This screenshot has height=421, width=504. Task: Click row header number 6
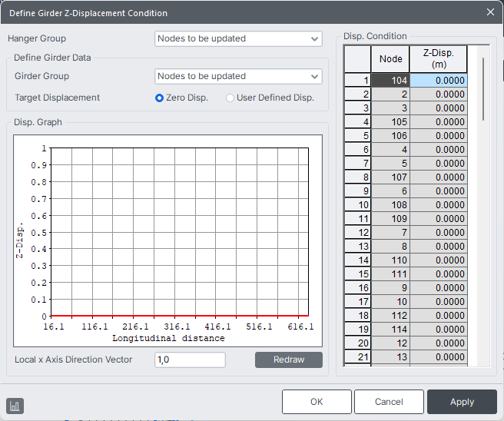(357, 150)
